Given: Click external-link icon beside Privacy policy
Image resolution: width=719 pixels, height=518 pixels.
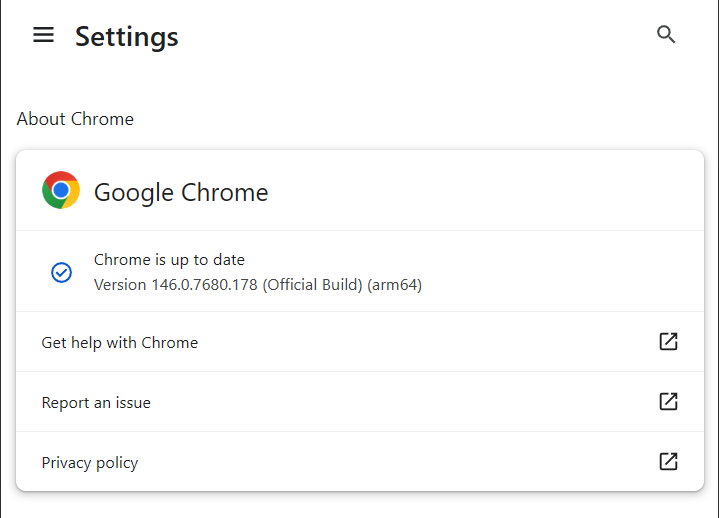Looking at the screenshot, I should tap(668, 462).
